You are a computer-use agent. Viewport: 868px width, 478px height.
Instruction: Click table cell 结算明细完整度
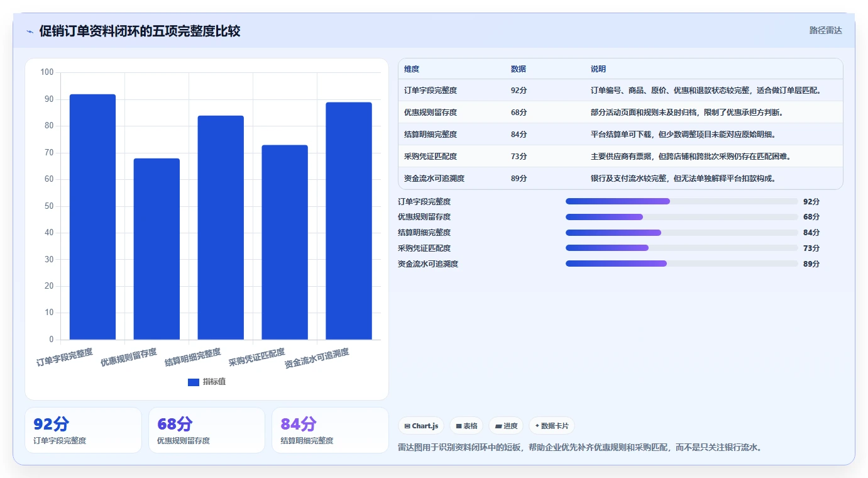coord(431,135)
